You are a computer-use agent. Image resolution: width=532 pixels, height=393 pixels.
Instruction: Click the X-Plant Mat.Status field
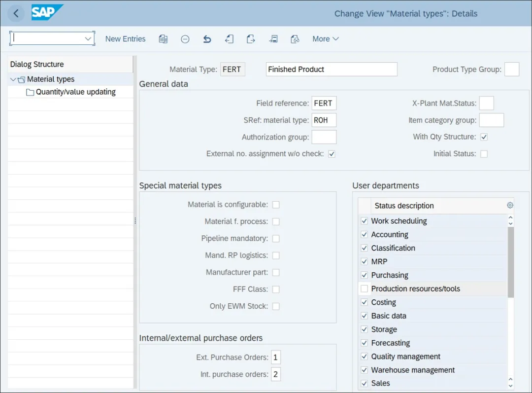pos(487,103)
